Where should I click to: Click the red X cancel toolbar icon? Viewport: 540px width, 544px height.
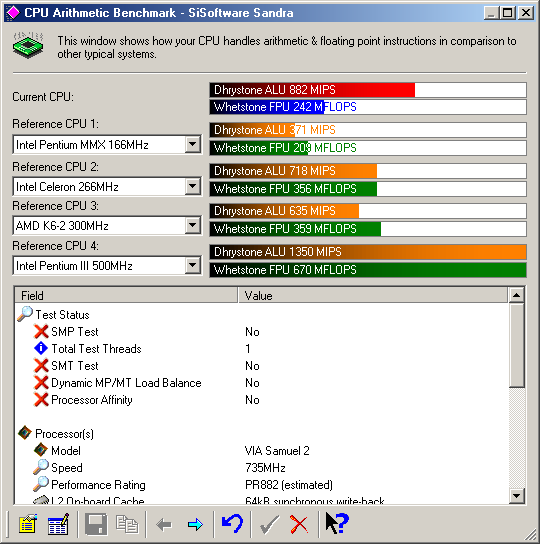299,524
